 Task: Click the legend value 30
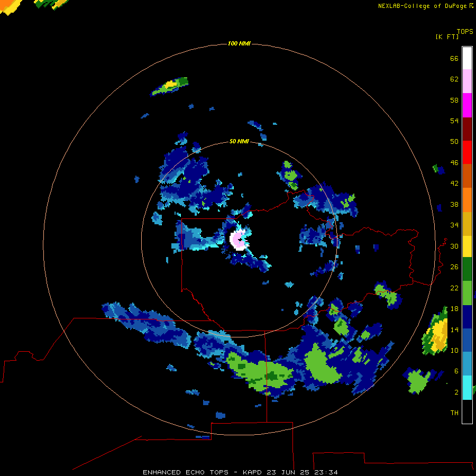point(454,246)
